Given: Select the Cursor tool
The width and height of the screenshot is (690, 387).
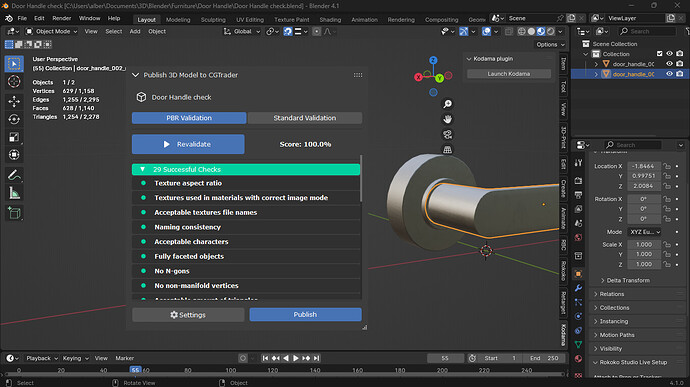Looking at the screenshot, I should [x=14, y=81].
